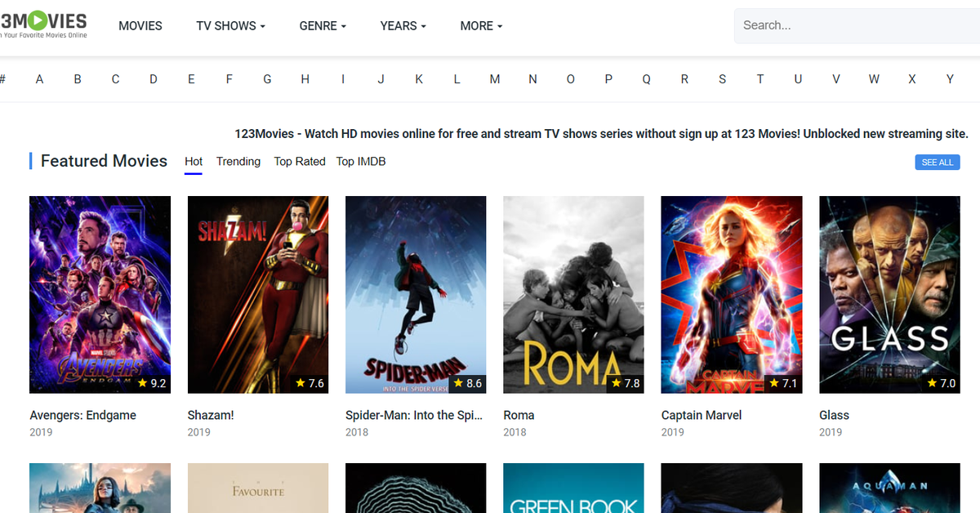
Task: Focus the Search input field
Action: pos(857,25)
